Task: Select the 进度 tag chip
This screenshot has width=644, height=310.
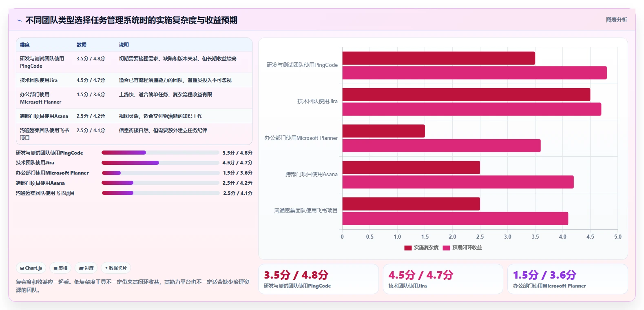Action: click(x=86, y=268)
